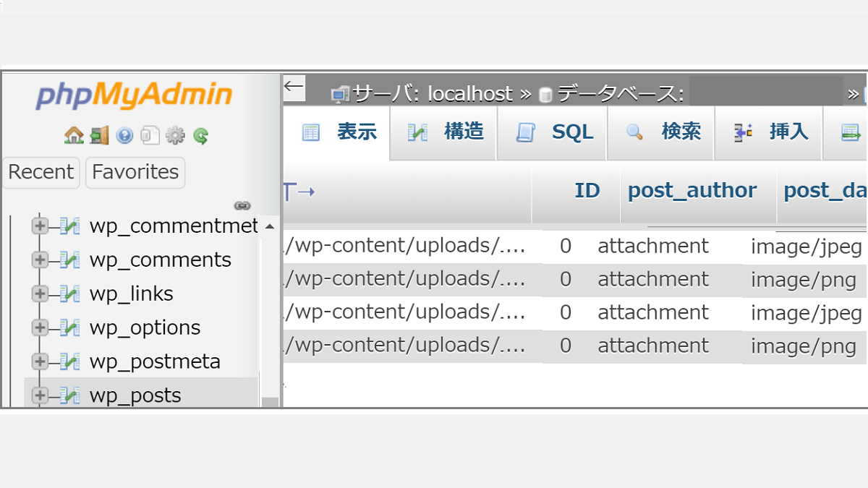
Task: Sort by the post_author column header
Action: pos(692,190)
